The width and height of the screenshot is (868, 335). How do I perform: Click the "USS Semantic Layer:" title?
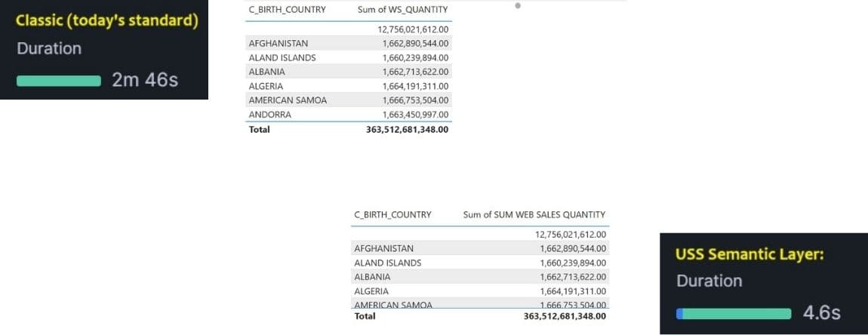[749, 254]
